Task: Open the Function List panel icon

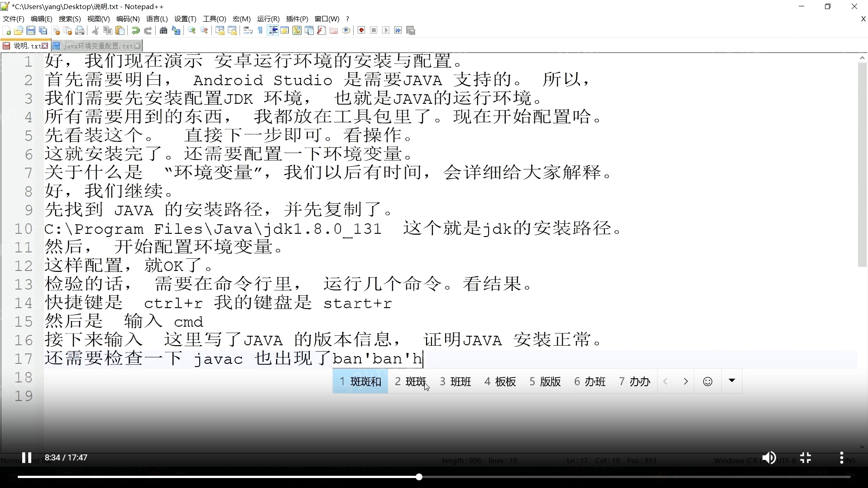Action: coord(321,30)
